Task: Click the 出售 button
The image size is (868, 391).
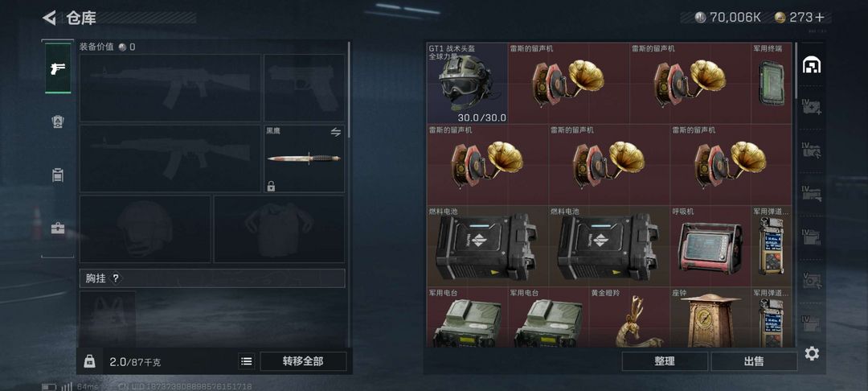Action: tap(754, 361)
